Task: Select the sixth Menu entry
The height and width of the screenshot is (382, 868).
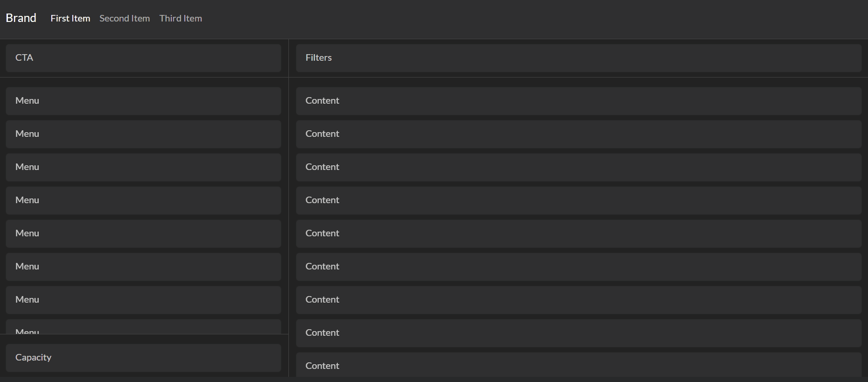Action: point(144,267)
